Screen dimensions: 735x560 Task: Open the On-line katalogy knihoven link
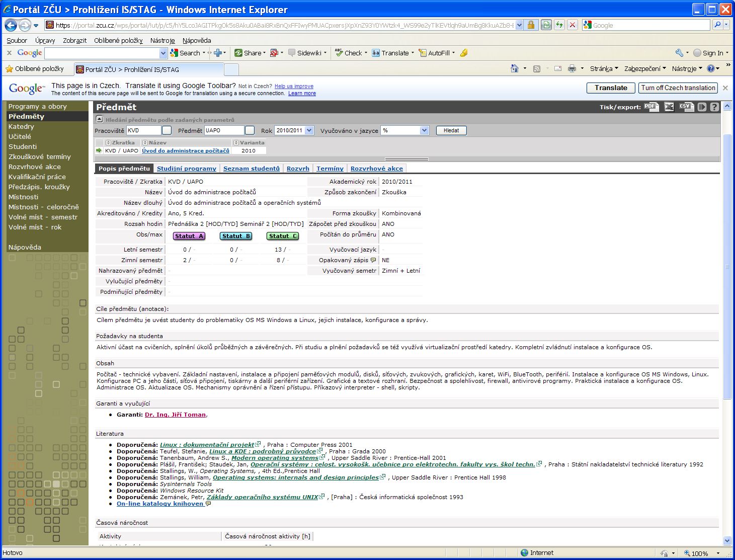(160, 504)
